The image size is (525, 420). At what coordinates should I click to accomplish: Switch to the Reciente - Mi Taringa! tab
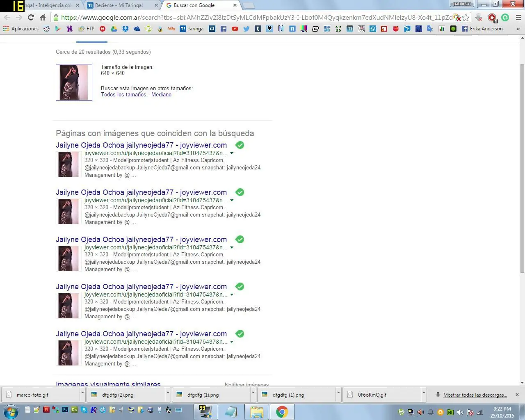[119, 5]
